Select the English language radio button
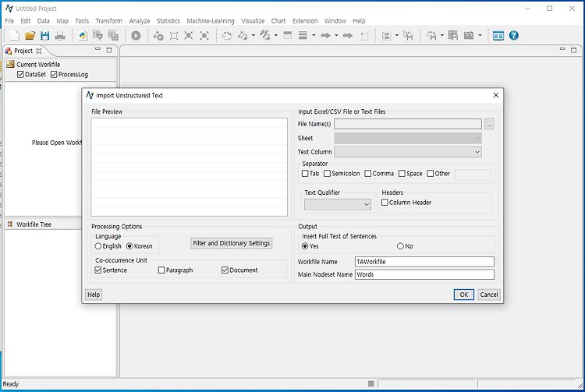 (97, 246)
